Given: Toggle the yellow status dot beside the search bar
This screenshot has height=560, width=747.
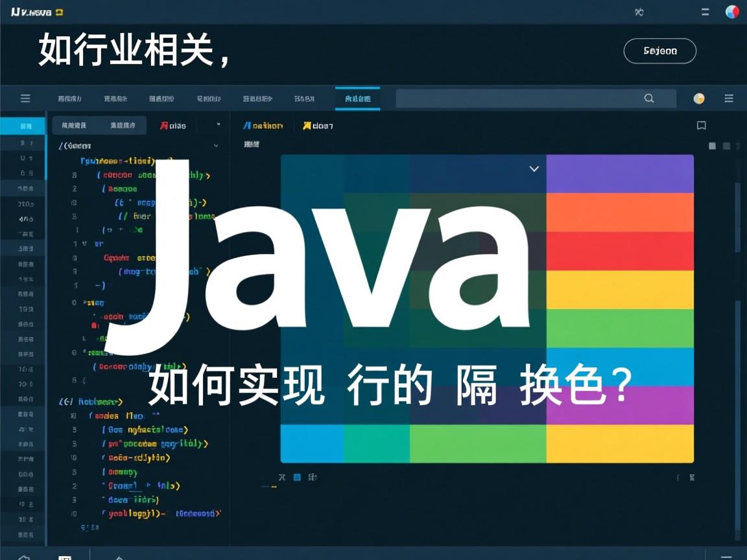Looking at the screenshot, I should tap(699, 98).
